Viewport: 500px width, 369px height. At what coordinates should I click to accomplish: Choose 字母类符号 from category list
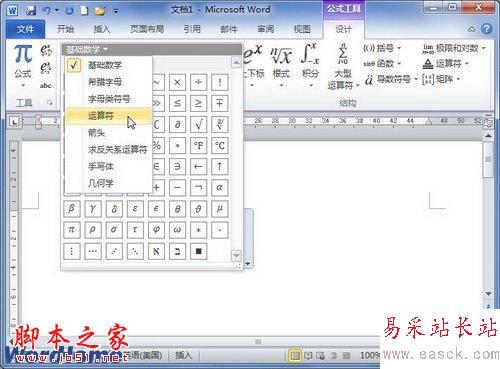(x=109, y=99)
